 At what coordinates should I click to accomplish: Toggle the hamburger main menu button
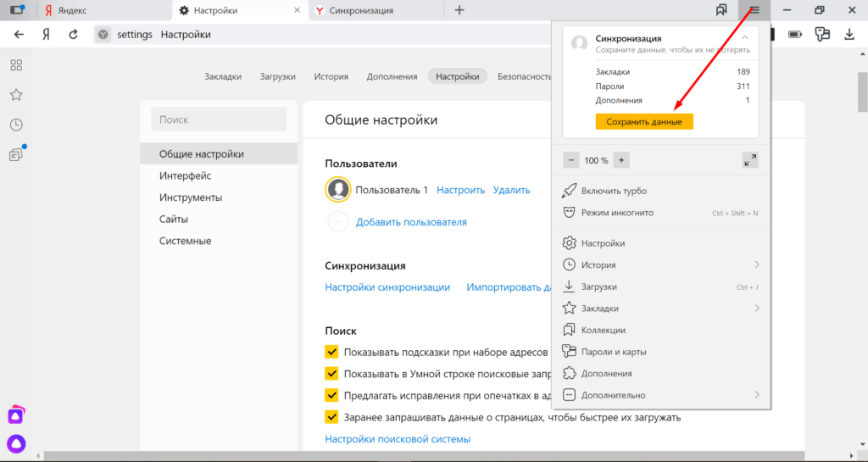pos(754,10)
